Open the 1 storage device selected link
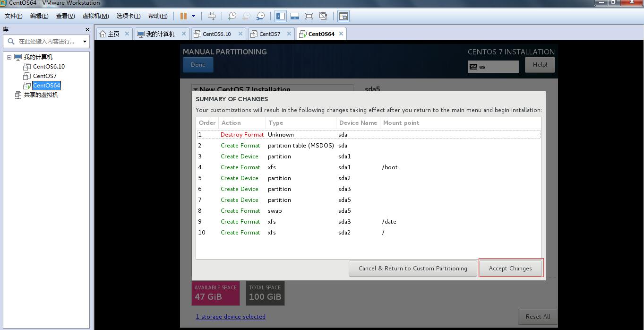The height and width of the screenshot is (330, 644). 231,317
